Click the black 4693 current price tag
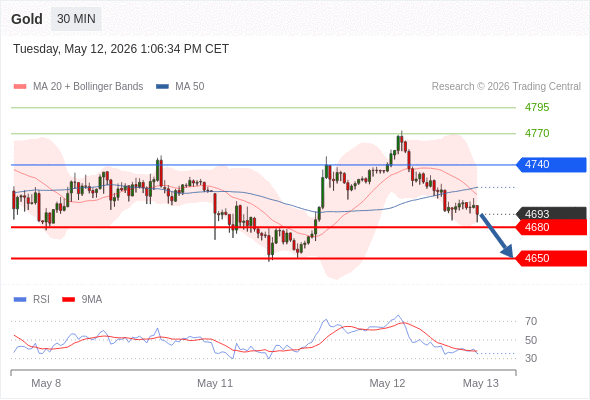Screen dimensions: 590x400 point(551,214)
